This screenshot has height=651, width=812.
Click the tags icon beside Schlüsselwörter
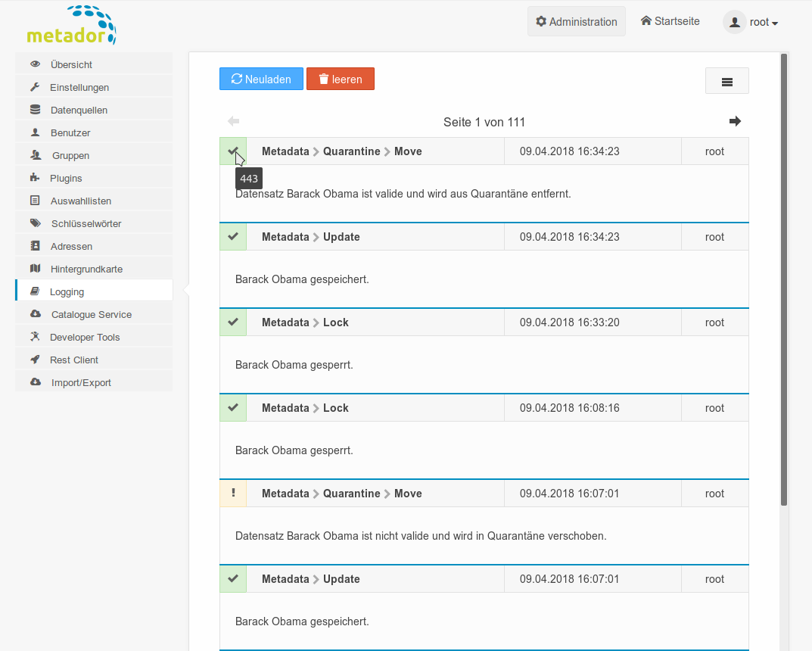click(x=36, y=223)
